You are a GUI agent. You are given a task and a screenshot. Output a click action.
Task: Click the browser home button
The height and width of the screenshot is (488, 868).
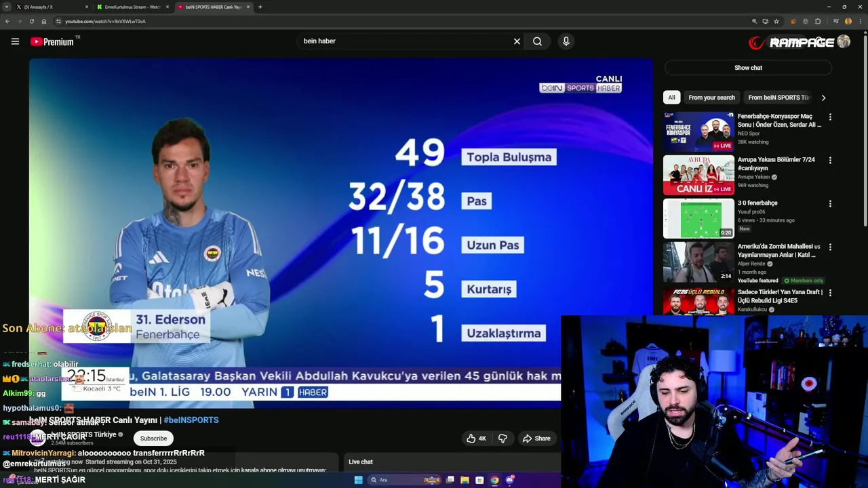pos(43,21)
